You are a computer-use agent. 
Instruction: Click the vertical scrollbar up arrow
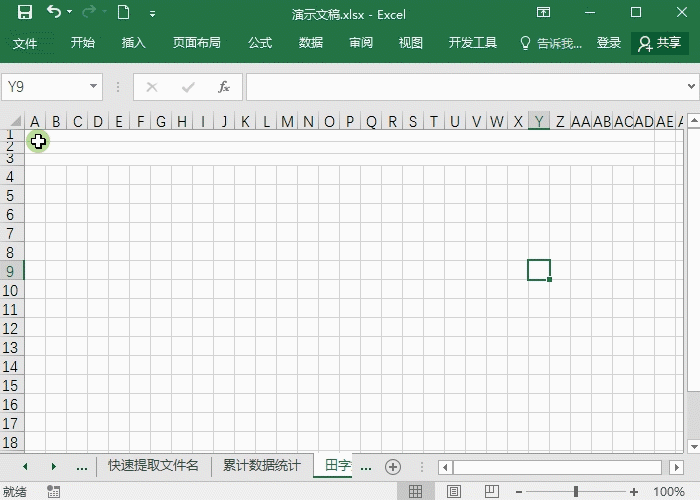(694, 120)
